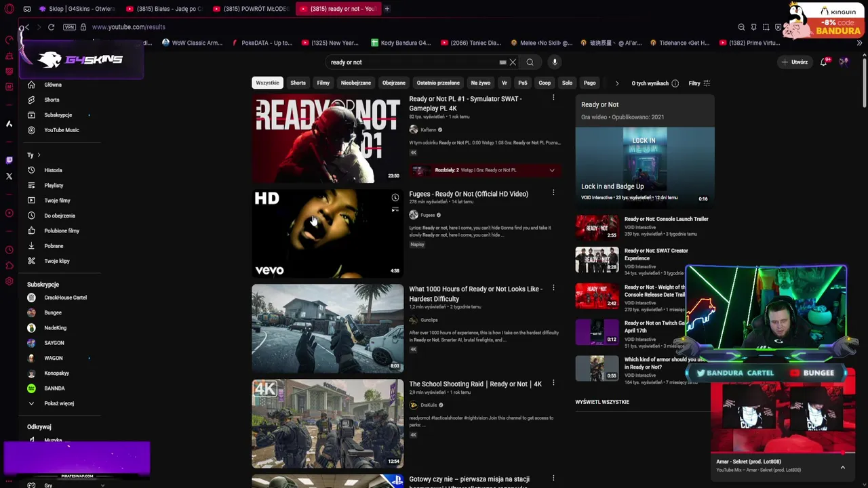Open CrackHouse Cartel subscription channel

tap(65, 298)
